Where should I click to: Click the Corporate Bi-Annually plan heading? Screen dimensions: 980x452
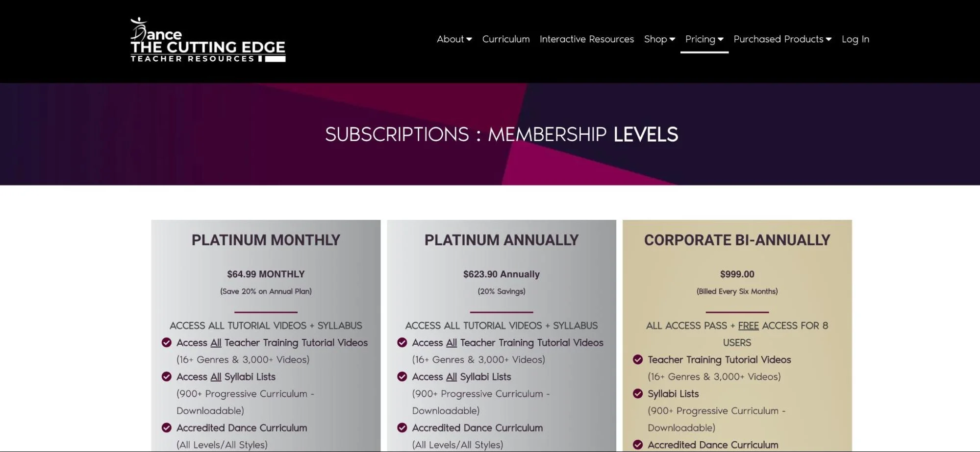[737, 240]
